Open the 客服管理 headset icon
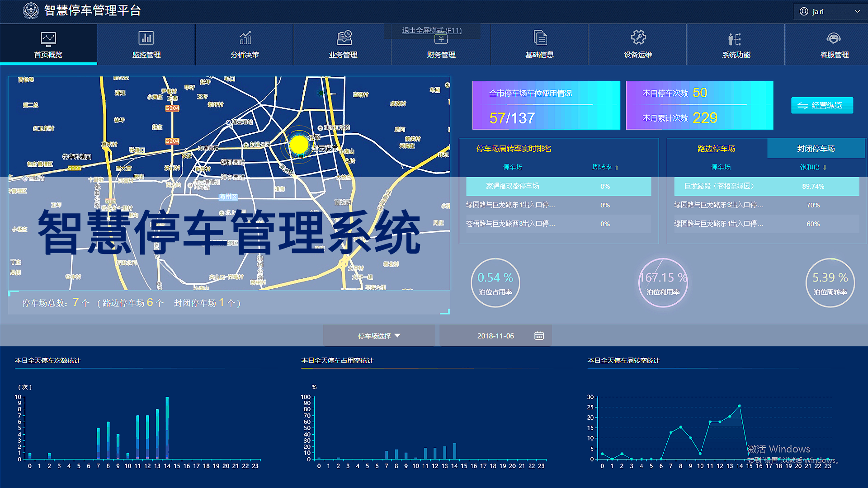The width and height of the screenshot is (868, 488). coord(834,38)
